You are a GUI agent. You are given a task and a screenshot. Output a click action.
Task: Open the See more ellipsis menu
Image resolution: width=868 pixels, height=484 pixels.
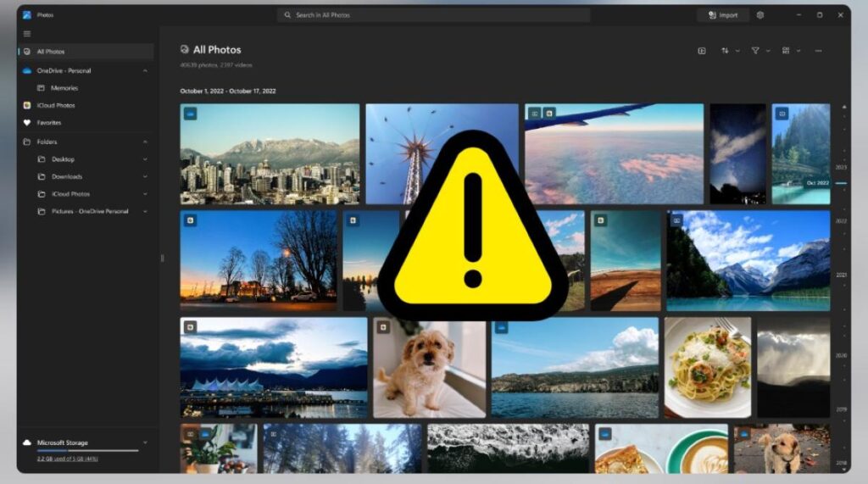coord(818,51)
